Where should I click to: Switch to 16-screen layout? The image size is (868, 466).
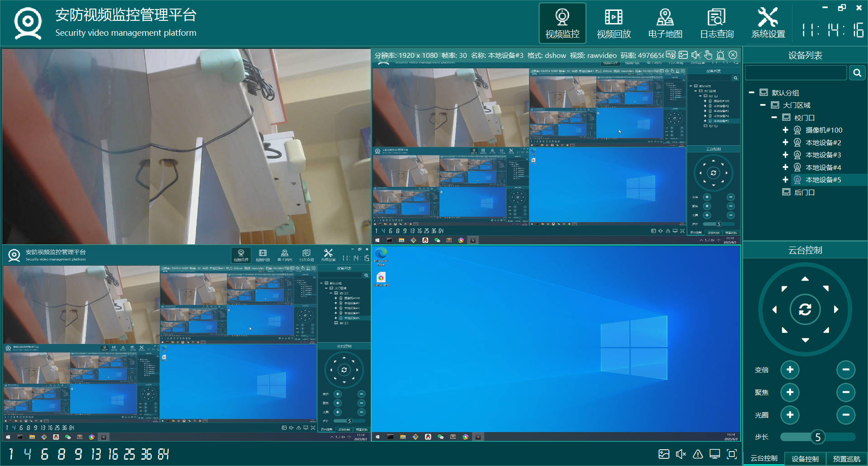tap(113, 454)
